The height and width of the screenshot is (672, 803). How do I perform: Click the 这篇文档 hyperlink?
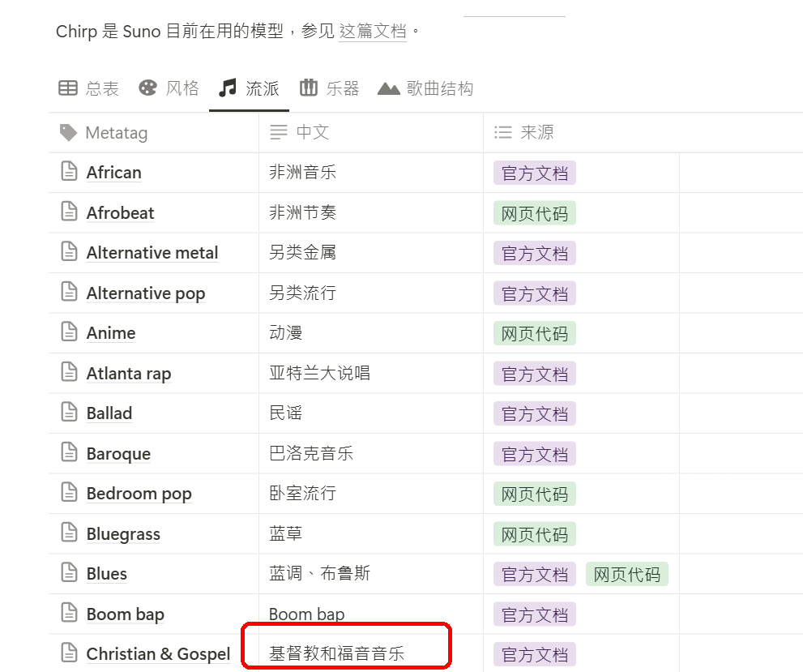[372, 32]
